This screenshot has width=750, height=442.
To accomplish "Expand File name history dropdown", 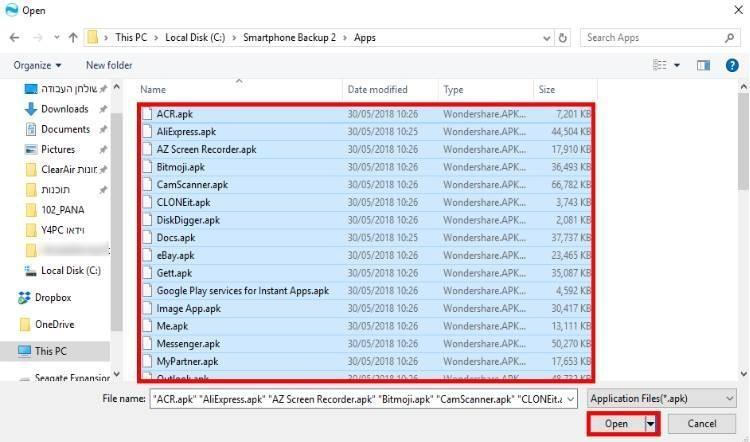I will tap(571, 399).
